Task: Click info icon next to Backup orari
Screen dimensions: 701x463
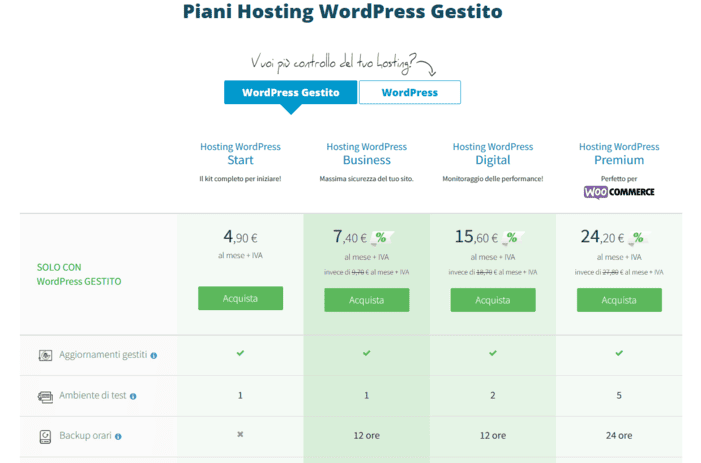Action: click(118, 437)
